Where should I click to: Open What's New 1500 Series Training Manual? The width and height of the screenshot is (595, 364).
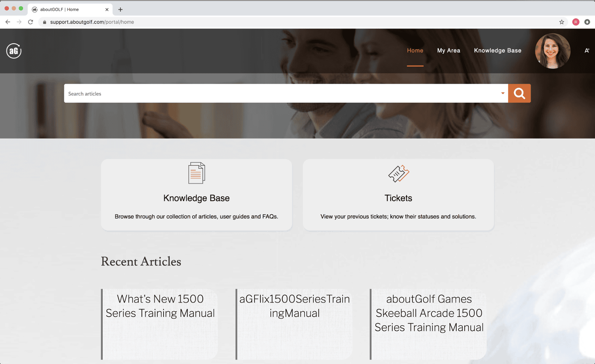click(160, 306)
